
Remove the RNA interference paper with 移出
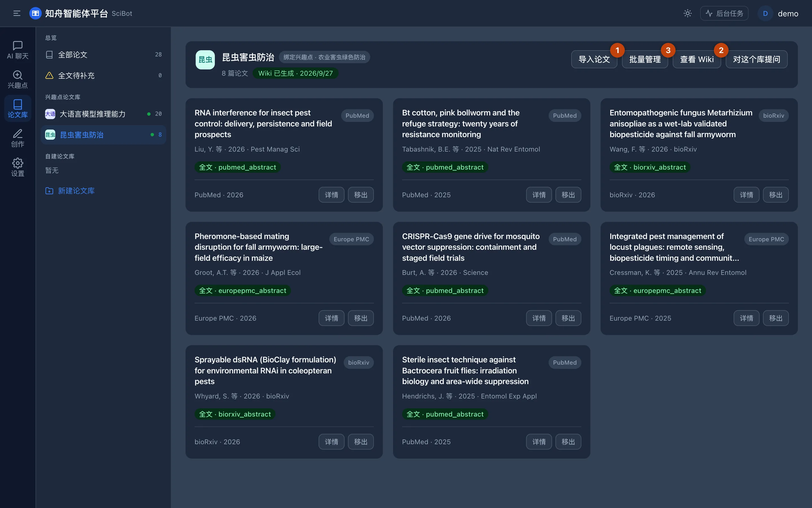point(361,195)
